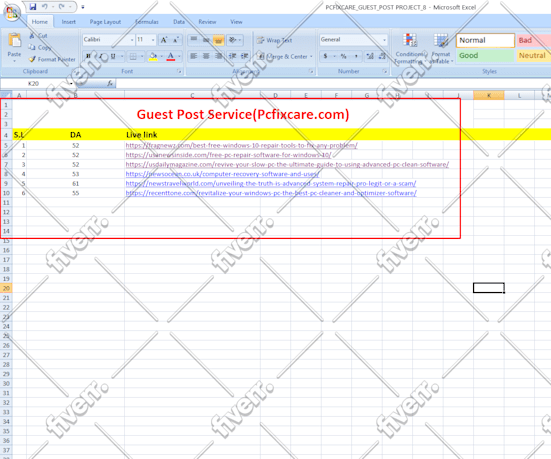551x459 pixels.
Task: Expand the Paste options arrow
Action: 14,61
